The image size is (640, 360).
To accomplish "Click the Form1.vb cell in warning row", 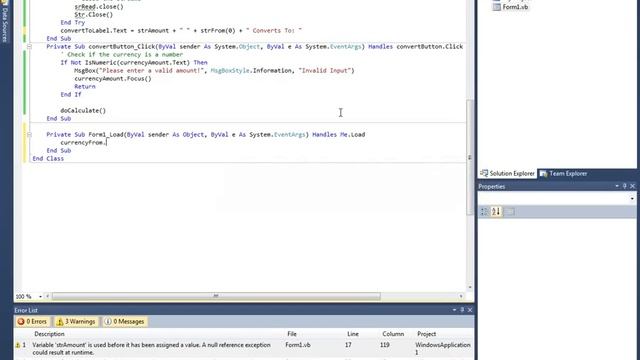I will pyautogui.click(x=298, y=345).
